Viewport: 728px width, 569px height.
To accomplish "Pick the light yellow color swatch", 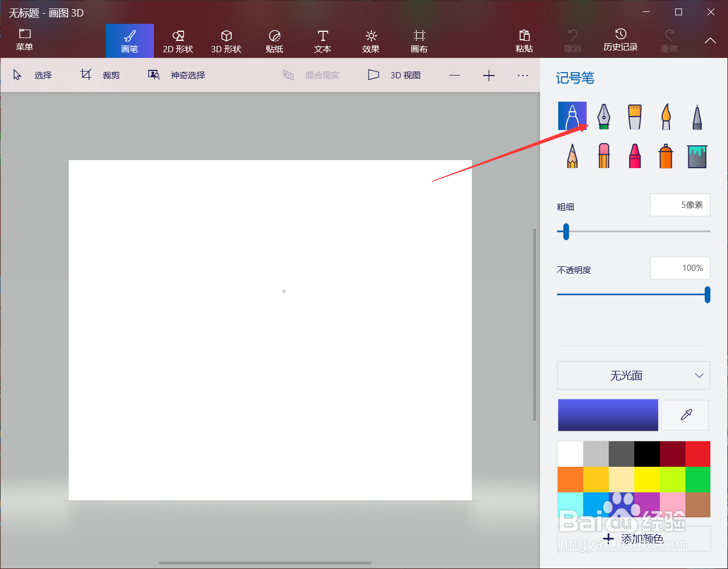I will click(621, 479).
